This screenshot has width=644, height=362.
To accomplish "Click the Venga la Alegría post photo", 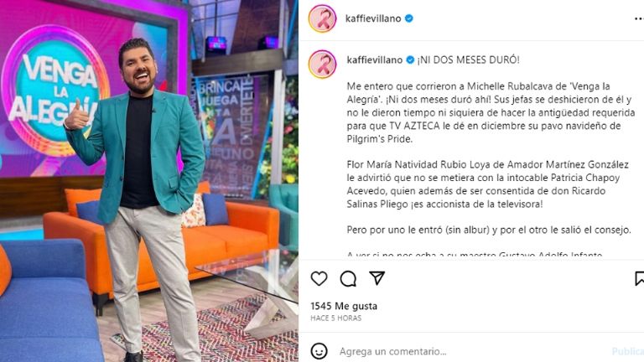I will pos(149,181).
